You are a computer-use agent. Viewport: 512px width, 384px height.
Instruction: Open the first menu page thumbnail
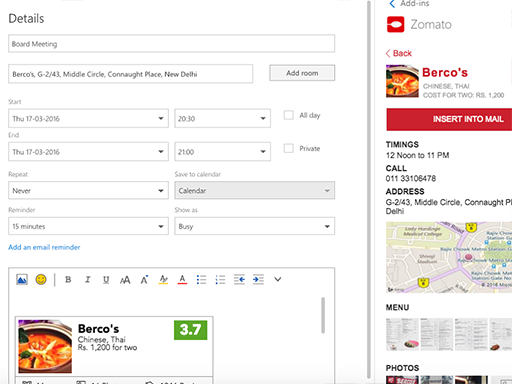[402, 334]
